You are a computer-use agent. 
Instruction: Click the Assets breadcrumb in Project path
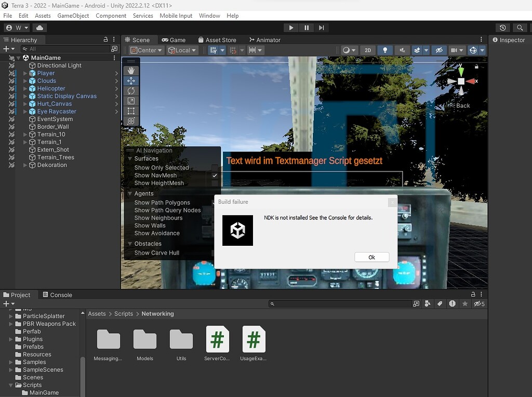(97, 314)
